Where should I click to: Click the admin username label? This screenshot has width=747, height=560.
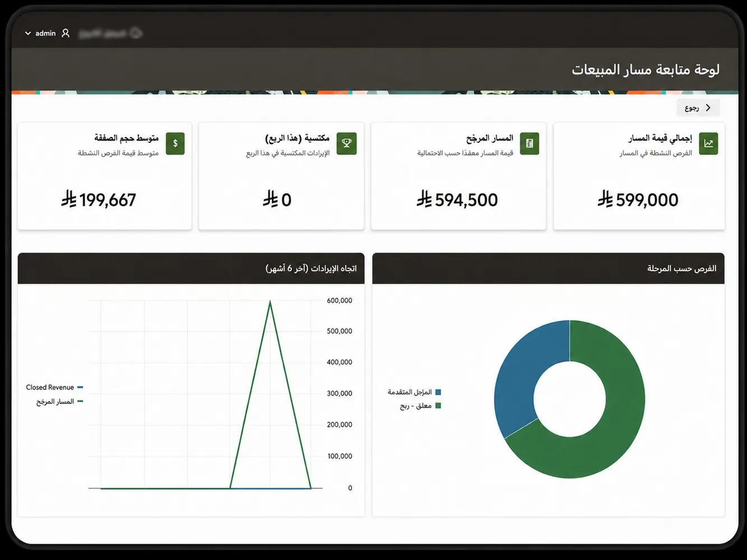point(45,34)
